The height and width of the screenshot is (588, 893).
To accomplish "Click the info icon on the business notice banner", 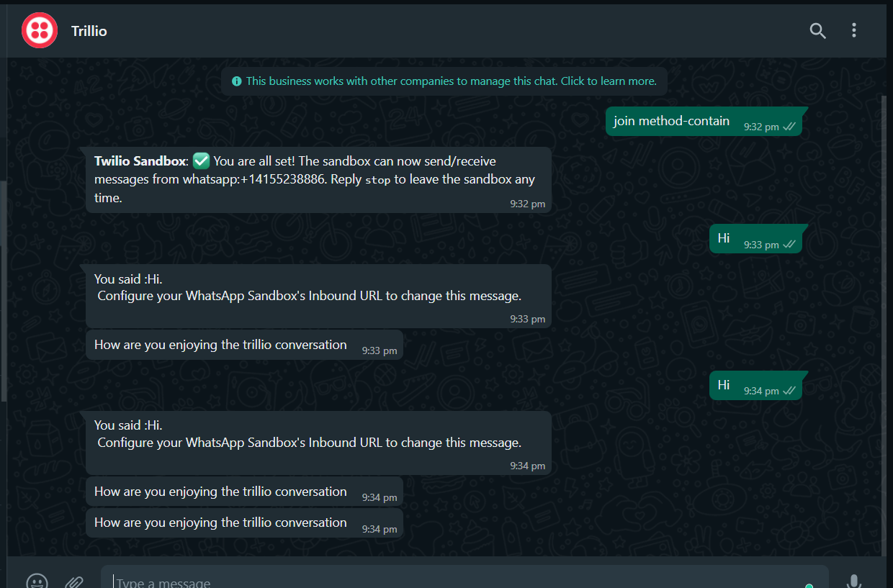I will [x=237, y=81].
